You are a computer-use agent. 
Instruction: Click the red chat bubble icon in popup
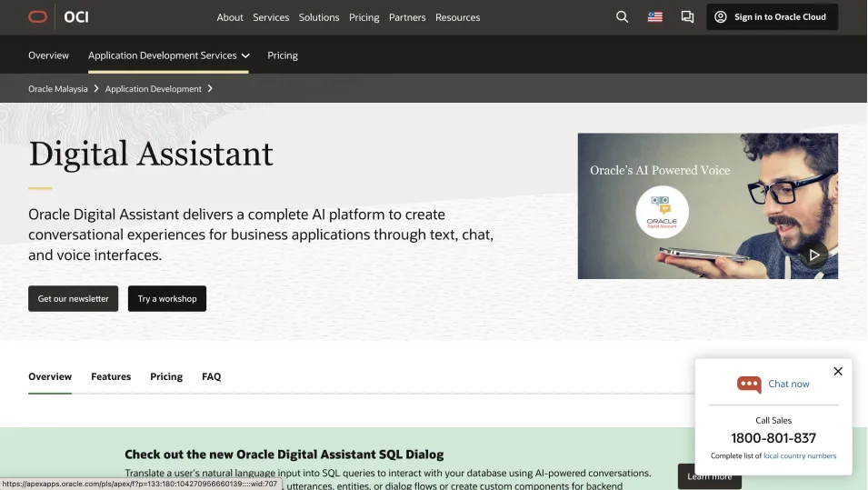tap(749, 385)
